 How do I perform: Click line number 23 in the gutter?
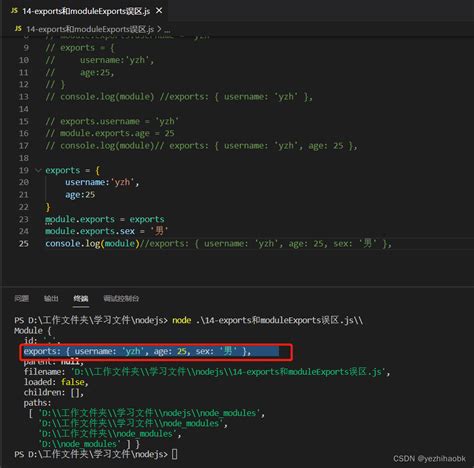pos(24,219)
